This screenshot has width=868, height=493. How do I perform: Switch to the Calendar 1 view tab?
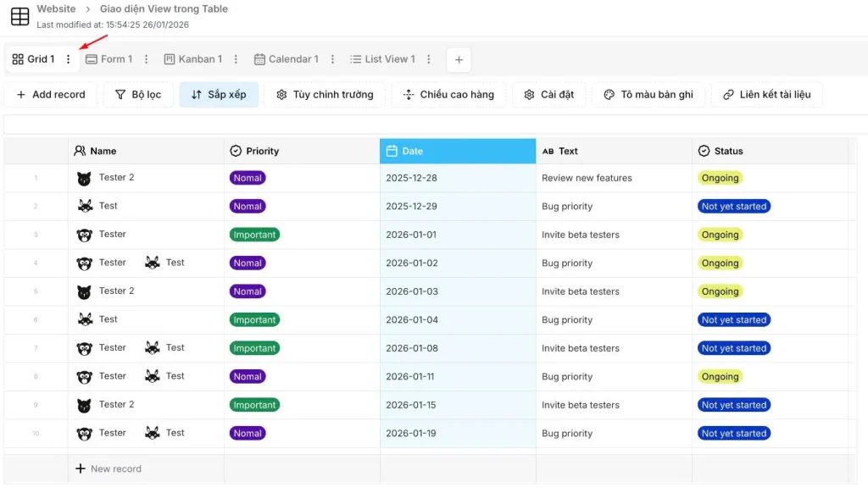(x=286, y=59)
